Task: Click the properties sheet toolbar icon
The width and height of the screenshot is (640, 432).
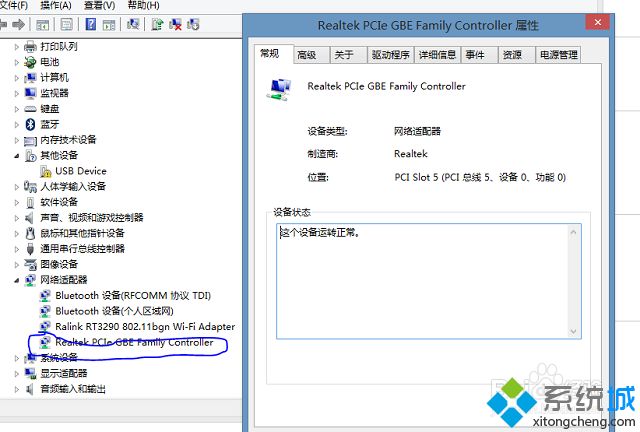Action: 67,24
